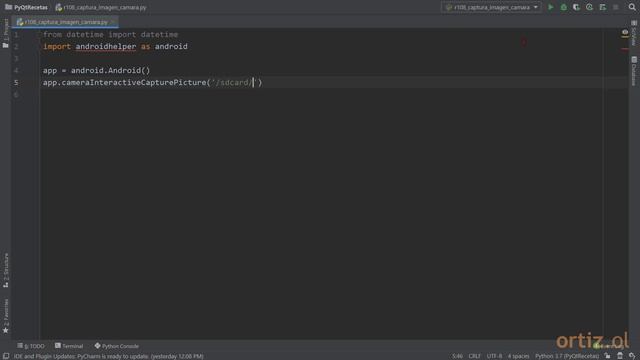This screenshot has width=640, height=360.
Task: Open Python 3.7 interpreter selector
Action: coord(567,356)
